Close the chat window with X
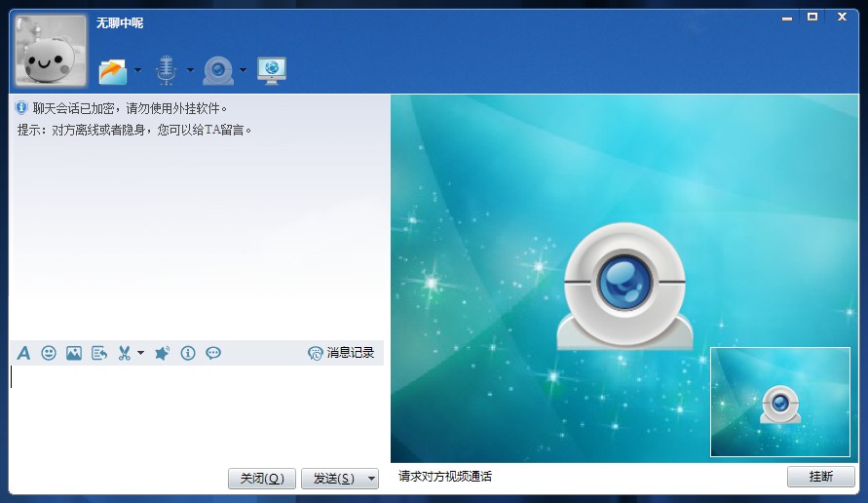Viewport: 868px width, 503px height. [x=842, y=18]
